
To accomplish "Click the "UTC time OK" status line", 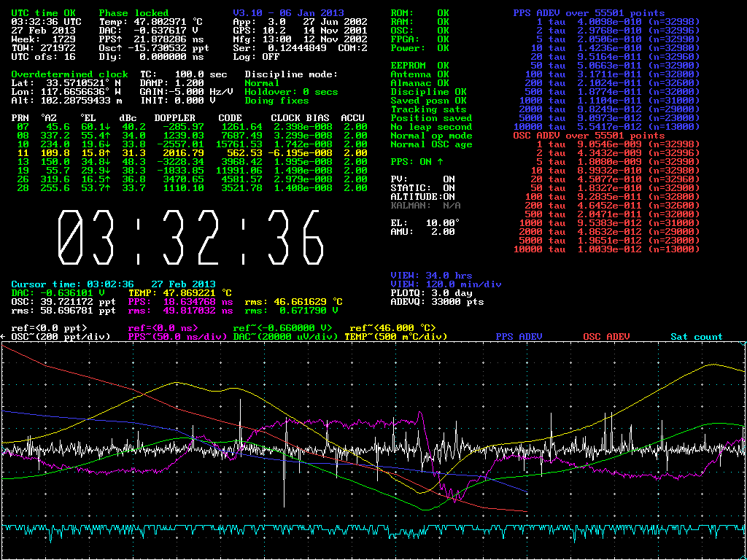I will (43, 13).
